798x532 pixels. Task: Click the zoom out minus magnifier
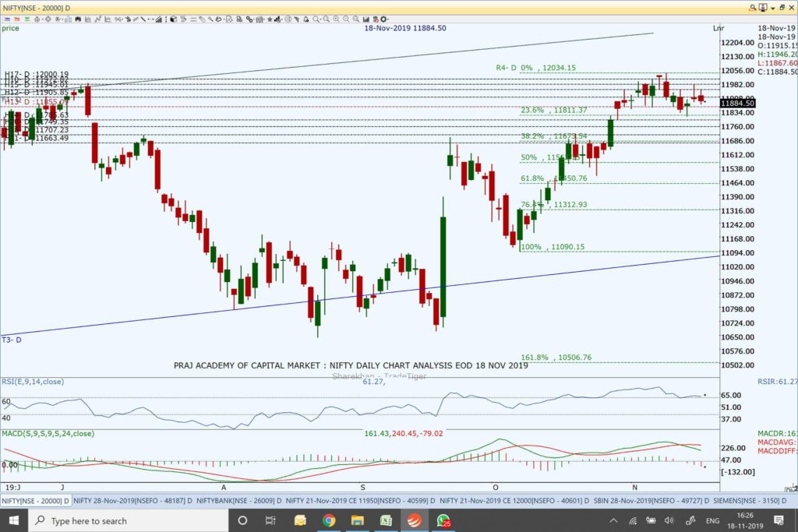(346, 19)
